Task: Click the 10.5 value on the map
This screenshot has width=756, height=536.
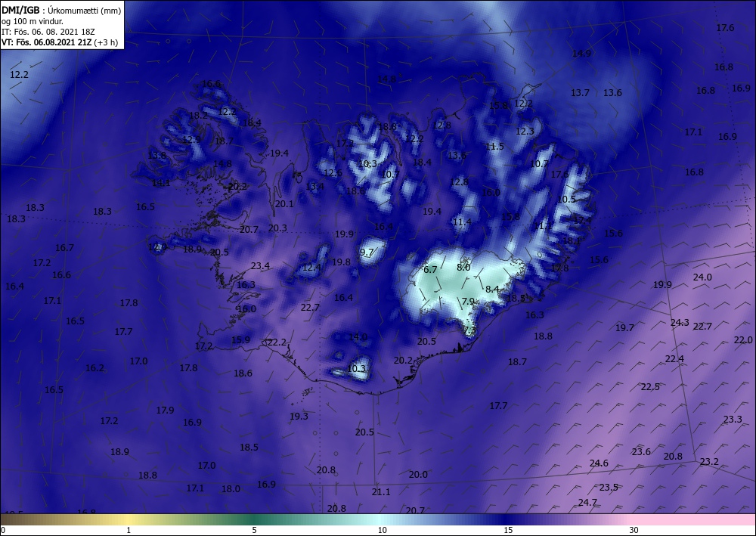Action: 566,199
